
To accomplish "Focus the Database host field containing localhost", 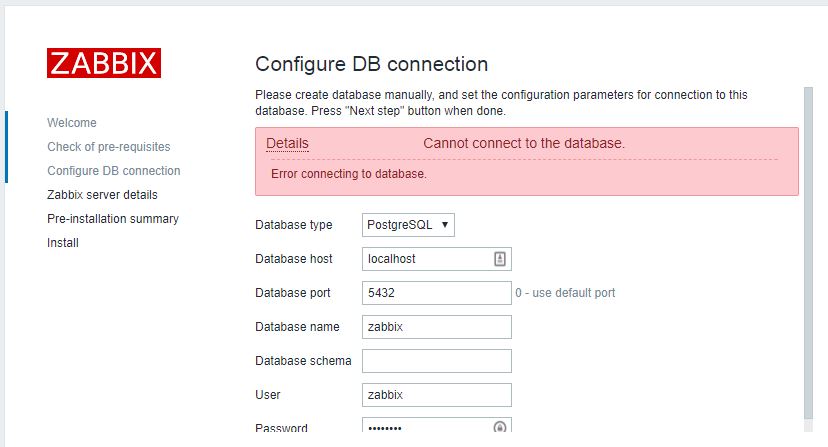I will 425,258.
